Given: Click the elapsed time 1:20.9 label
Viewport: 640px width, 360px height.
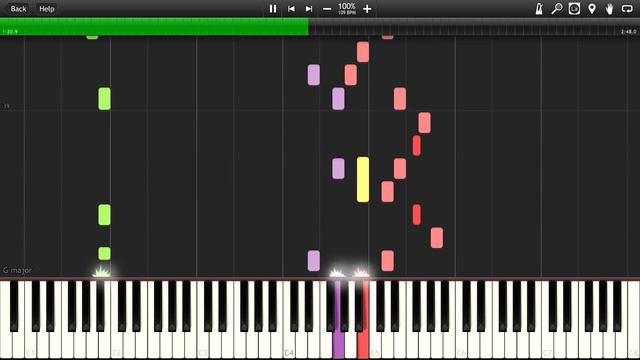Looking at the screenshot, I should [x=10, y=31].
